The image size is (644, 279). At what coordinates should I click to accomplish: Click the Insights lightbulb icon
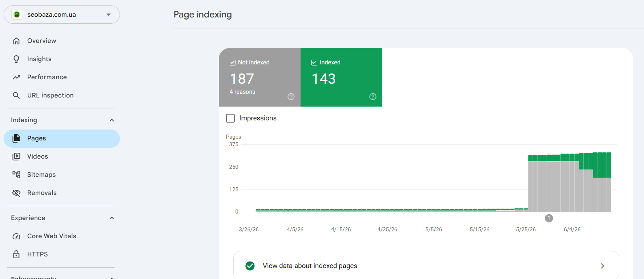point(16,59)
